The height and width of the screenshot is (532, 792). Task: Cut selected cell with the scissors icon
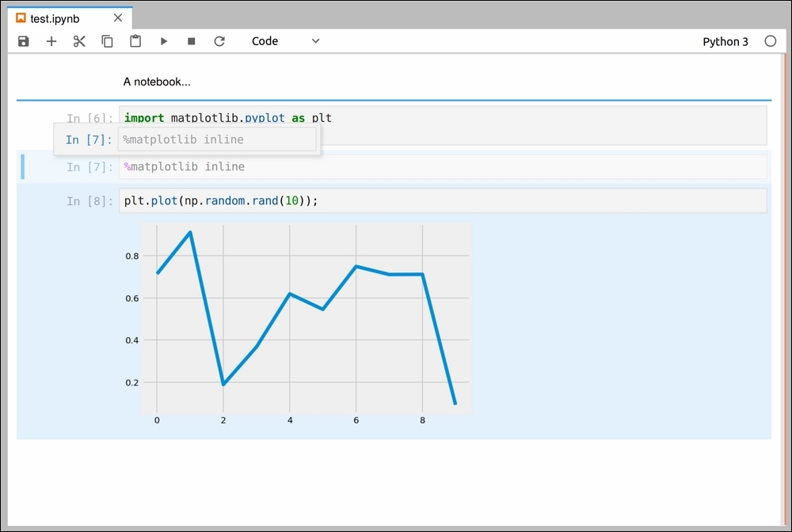tap(79, 41)
